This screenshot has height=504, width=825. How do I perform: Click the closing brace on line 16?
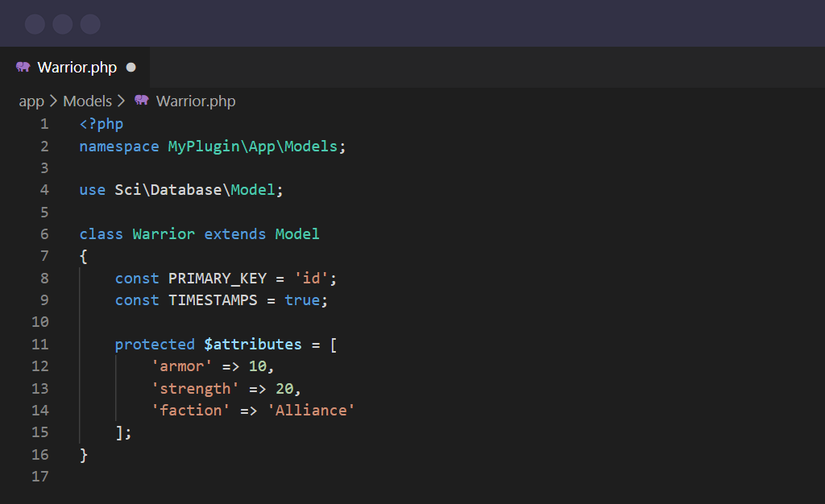pyautogui.click(x=83, y=455)
